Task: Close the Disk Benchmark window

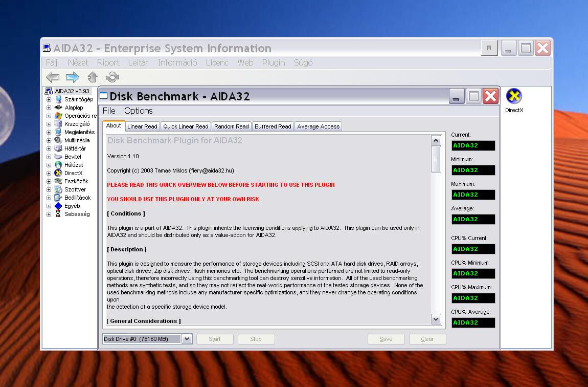Action: [x=490, y=96]
